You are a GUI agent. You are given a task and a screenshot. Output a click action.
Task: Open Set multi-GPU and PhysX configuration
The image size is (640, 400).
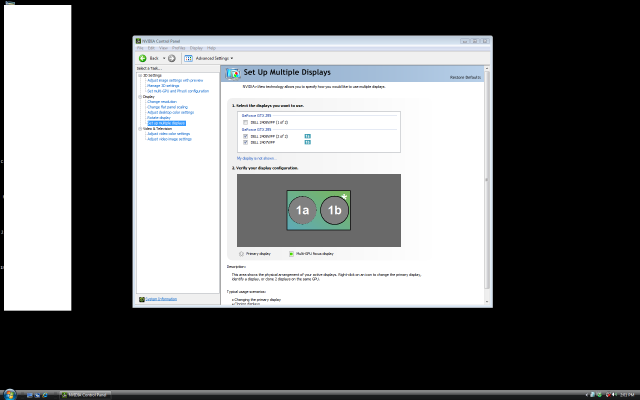tap(178, 91)
